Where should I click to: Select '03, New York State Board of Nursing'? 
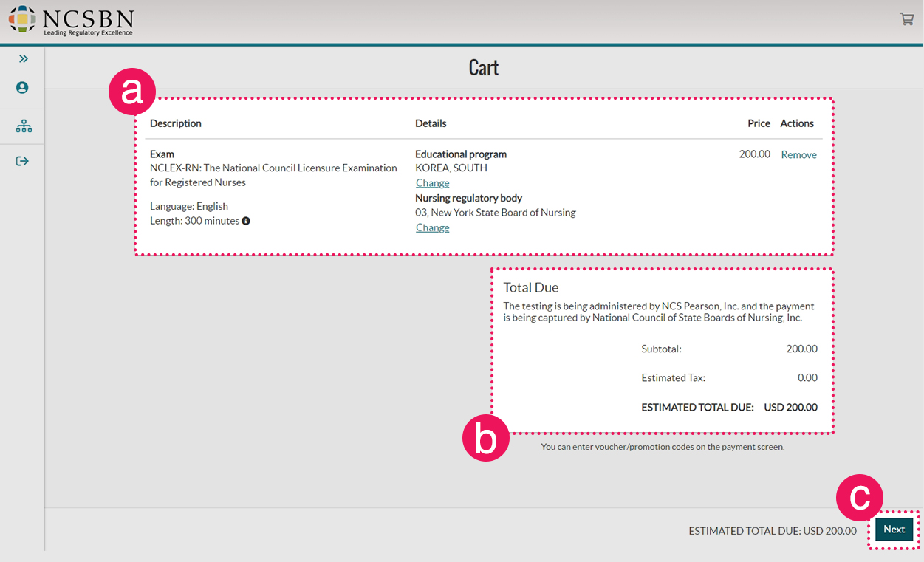click(x=496, y=213)
